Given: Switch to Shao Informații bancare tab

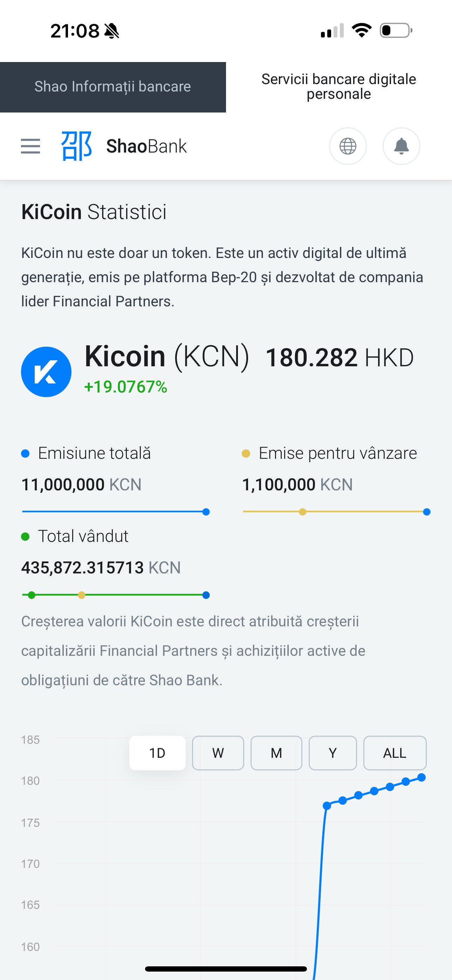Looking at the screenshot, I should click(112, 87).
